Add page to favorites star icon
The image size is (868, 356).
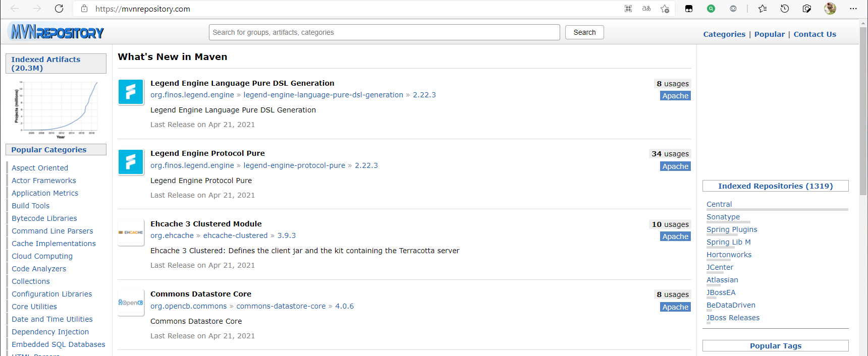[665, 9]
